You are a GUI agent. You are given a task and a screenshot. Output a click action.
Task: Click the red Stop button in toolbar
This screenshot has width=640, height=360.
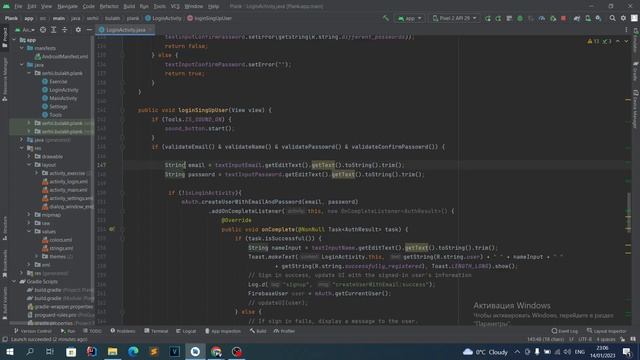(x=563, y=18)
